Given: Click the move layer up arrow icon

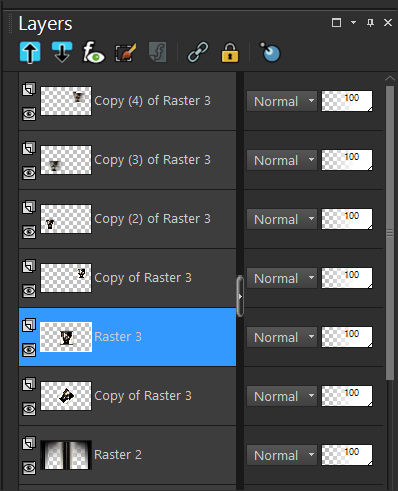Looking at the screenshot, I should tap(30, 52).
